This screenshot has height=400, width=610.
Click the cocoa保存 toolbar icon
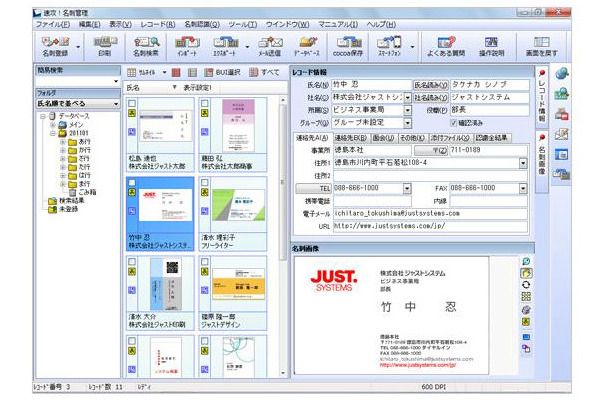pyautogui.click(x=348, y=47)
